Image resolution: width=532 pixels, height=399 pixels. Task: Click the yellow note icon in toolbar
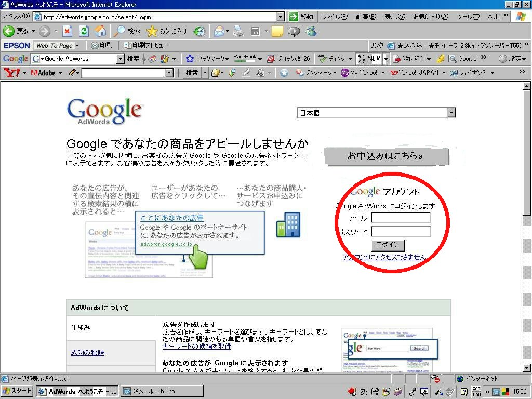pos(277,31)
